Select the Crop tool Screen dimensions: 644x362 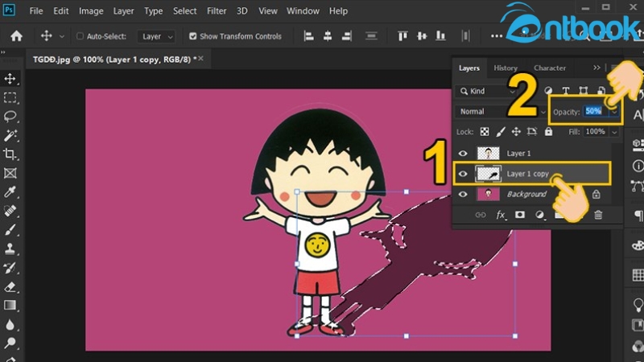(x=10, y=154)
